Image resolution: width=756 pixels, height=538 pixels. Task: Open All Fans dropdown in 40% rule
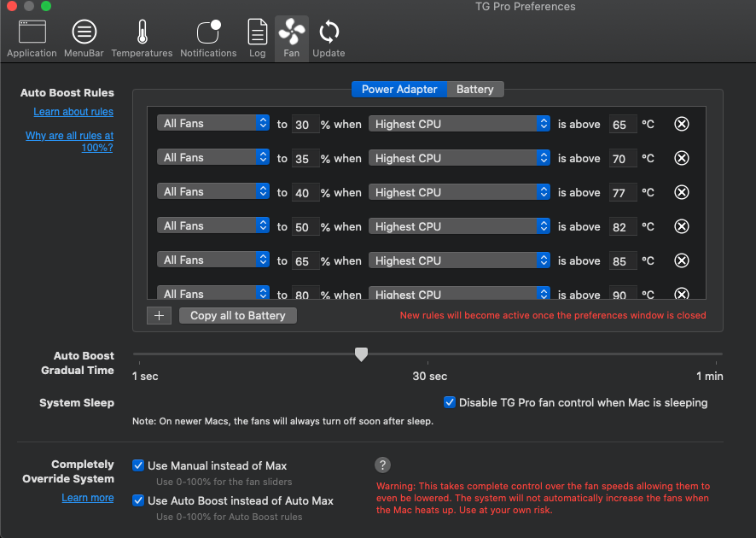pos(213,191)
